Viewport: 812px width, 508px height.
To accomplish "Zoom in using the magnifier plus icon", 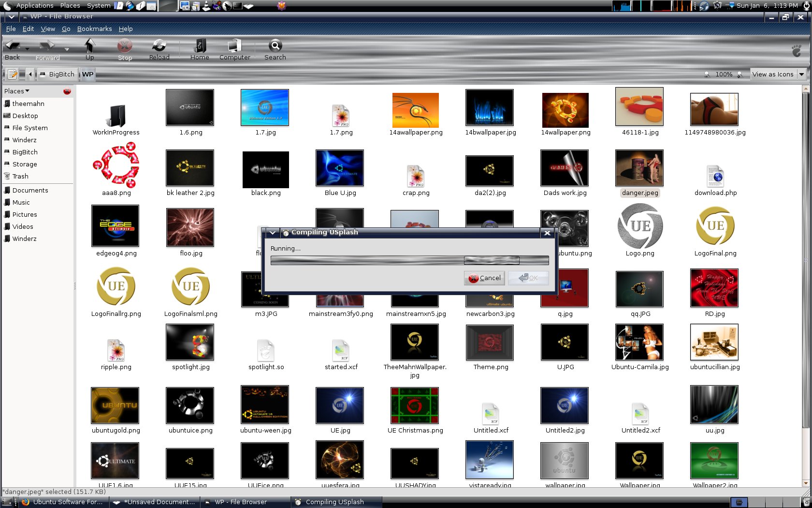I will 739,74.
